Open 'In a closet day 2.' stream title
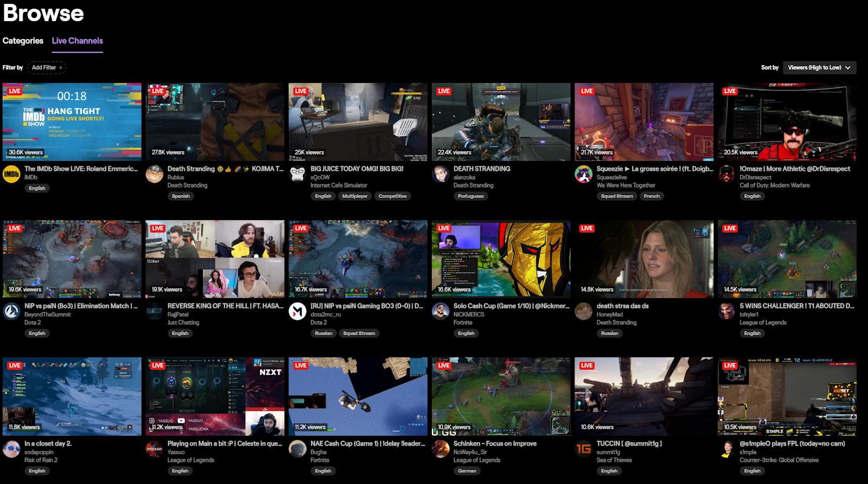The image size is (868, 484). click(48, 443)
